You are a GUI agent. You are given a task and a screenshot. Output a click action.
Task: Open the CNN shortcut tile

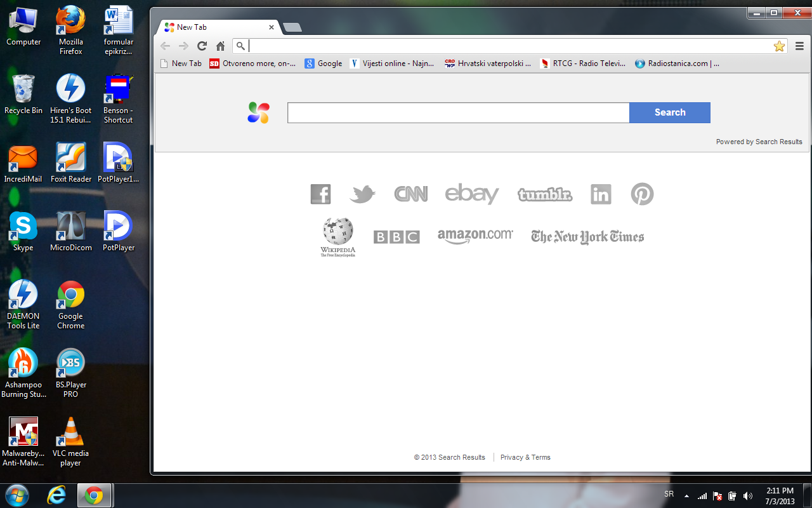(x=410, y=194)
